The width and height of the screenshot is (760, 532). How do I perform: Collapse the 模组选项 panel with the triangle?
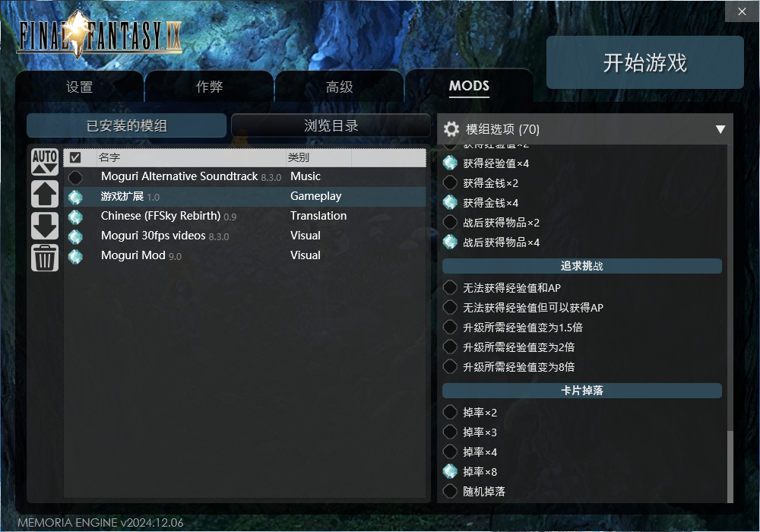click(x=720, y=129)
